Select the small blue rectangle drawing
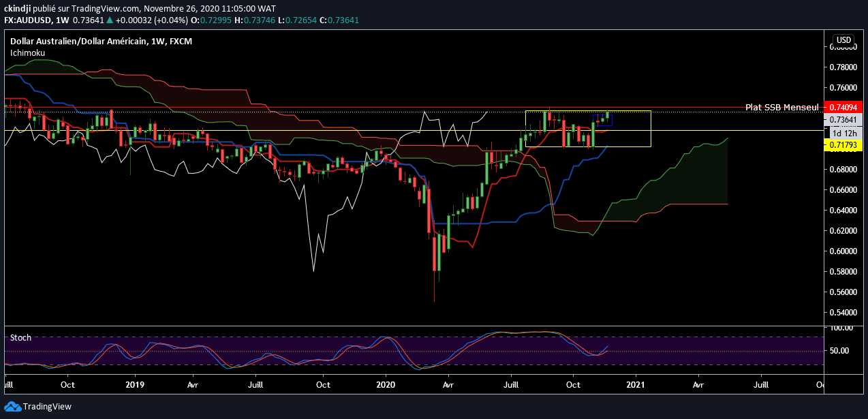 point(604,121)
